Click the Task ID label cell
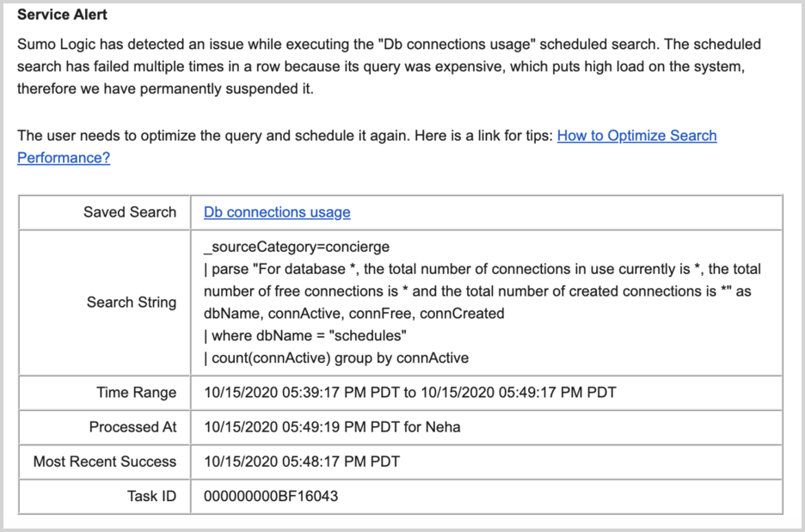This screenshot has width=805, height=532. point(151,496)
